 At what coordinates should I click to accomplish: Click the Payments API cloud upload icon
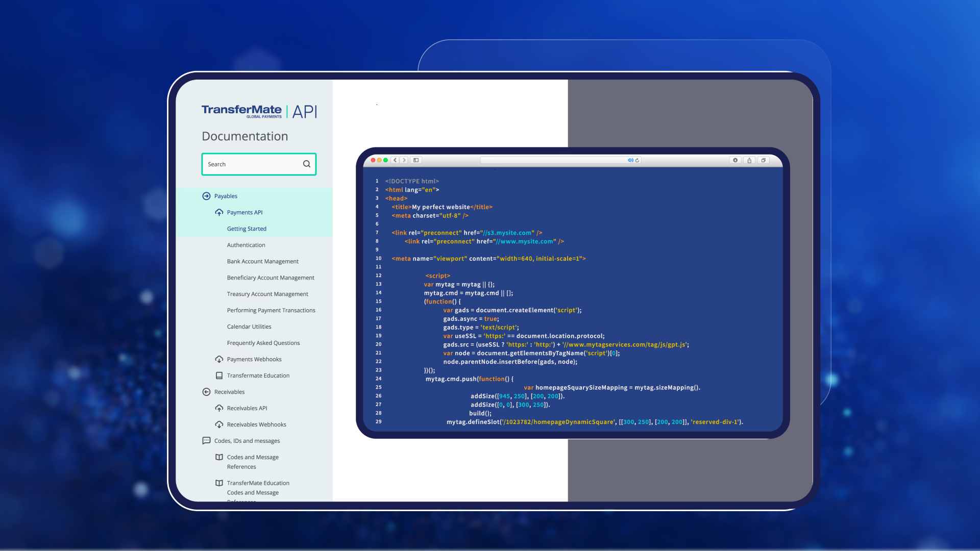coord(219,212)
